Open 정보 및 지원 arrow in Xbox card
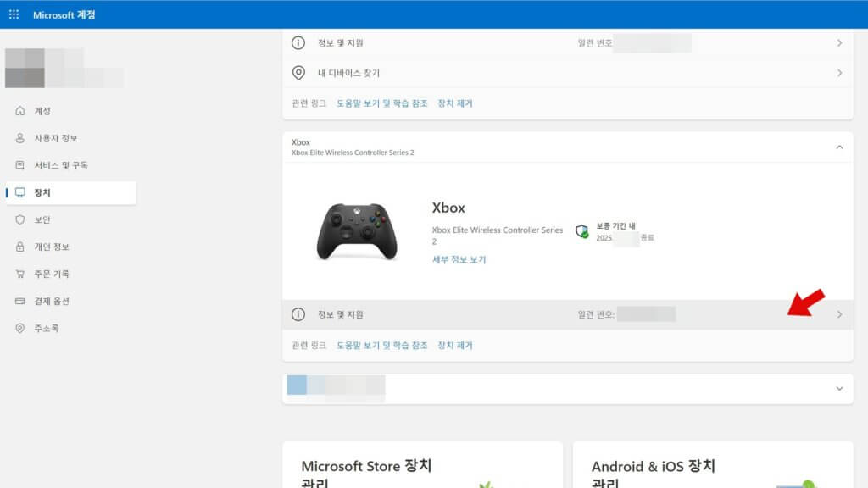This screenshot has height=488, width=868. [x=839, y=314]
